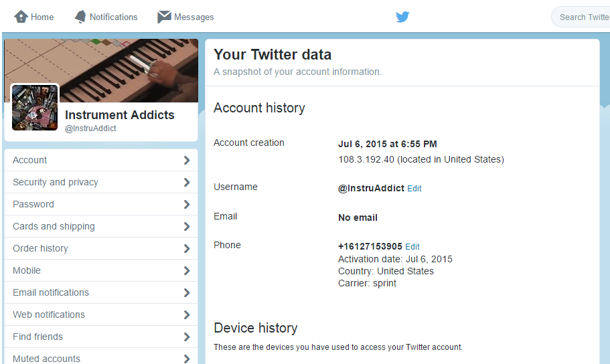Viewport: 610px width, 364px height.
Task: Click the Home house icon
Action: click(21, 17)
